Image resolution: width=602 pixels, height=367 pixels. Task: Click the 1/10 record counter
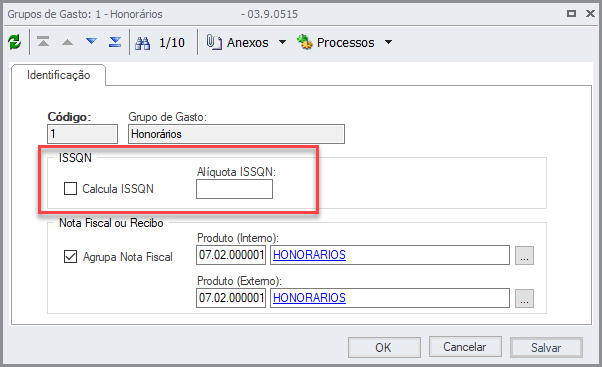172,43
